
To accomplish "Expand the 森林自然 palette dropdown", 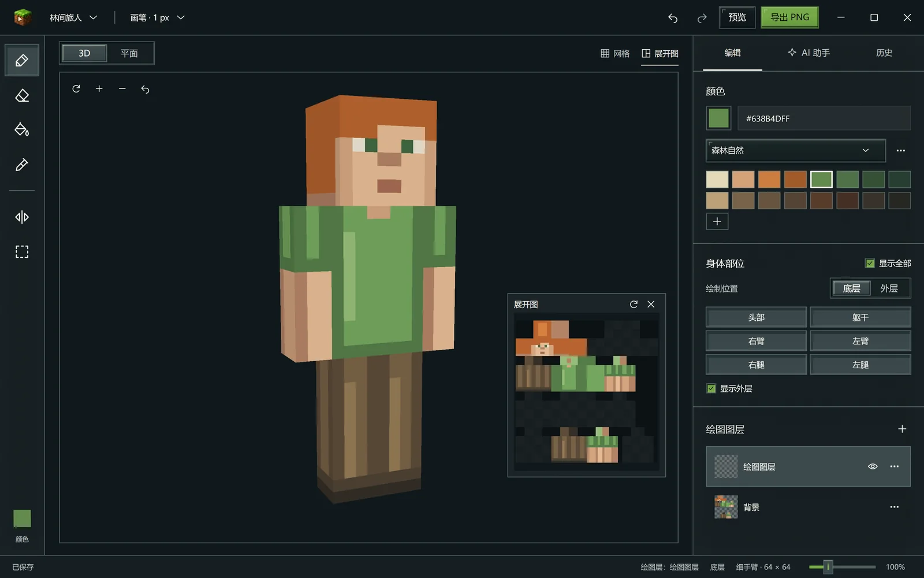I will 796,150.
